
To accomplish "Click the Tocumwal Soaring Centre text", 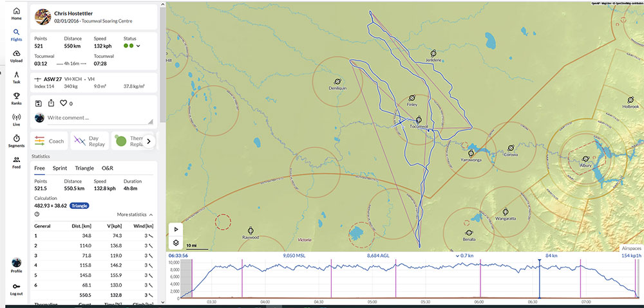I will point(108,21).
